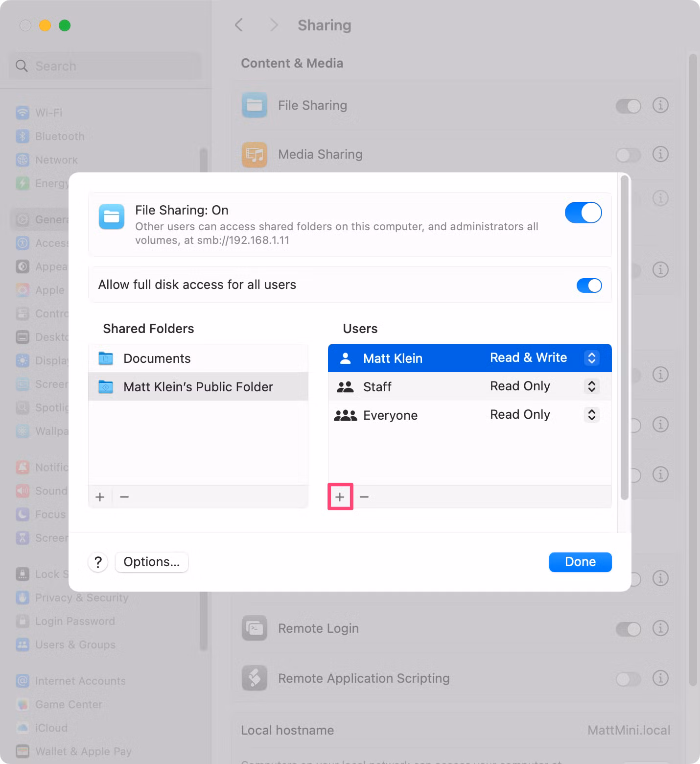The image size is (700, 764).
Task: Go forward with the right chevron
Action: point(274,25)
